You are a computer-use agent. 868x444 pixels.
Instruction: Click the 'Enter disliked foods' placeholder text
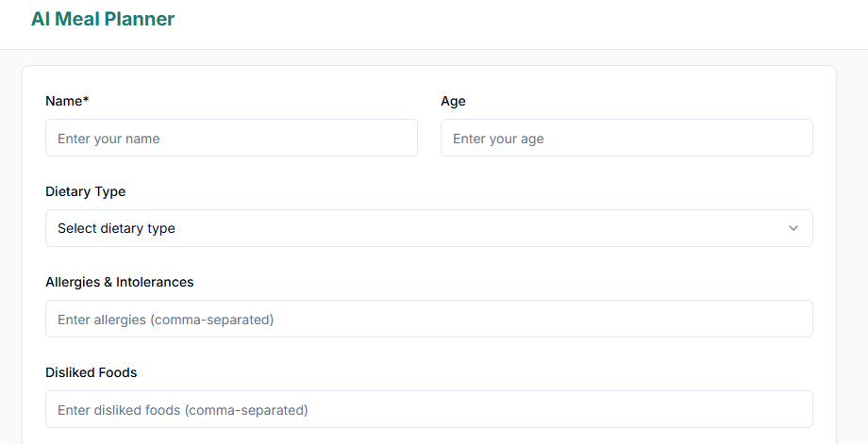point(182,410)
